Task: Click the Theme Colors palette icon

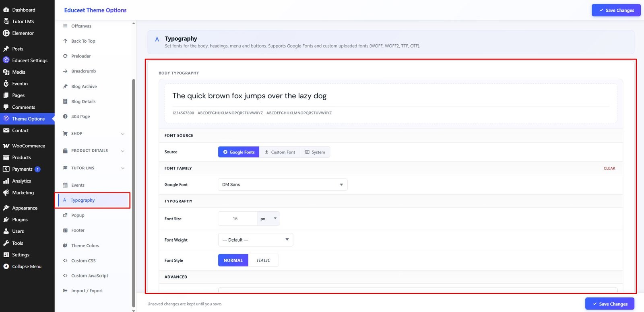Action: click(x=65, y=246)
